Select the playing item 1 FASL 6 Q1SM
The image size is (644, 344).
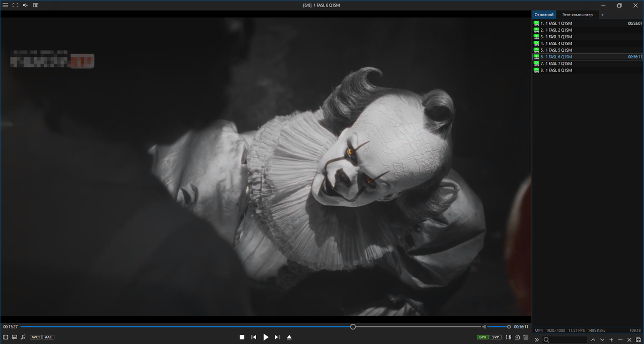(x=588, y=57)
